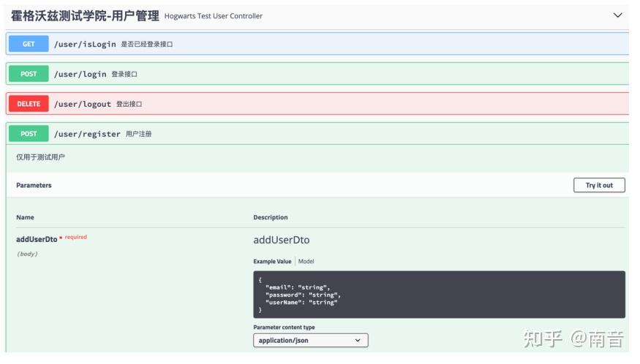The width and height of the screenshot is (640, 364).
Task: Expand the /user/login endpoint path
Action: (x=80, y=74)
